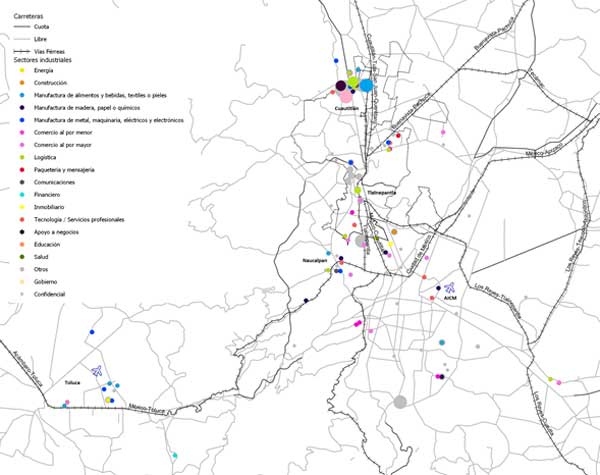Screen dimensions: 600x475
Task: Select the Cuota road line symbol in legend
Action: tap(22, 27)
